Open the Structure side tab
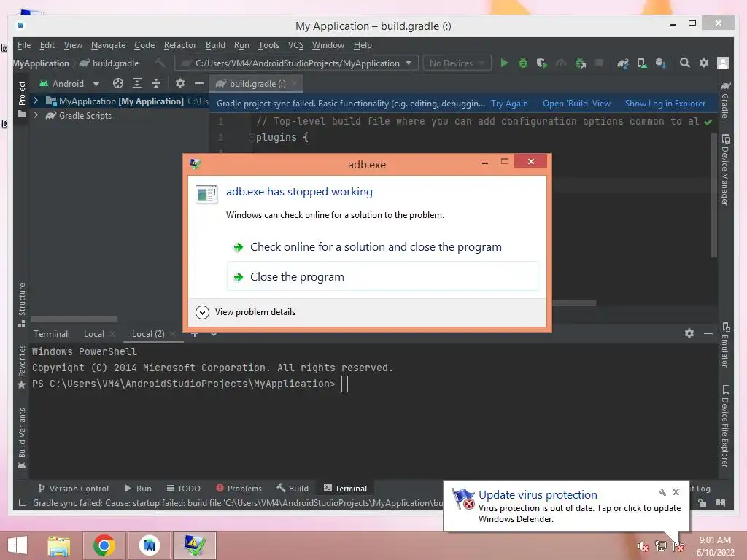This screenshot has height=560, width=747. [x=21, y=305]
